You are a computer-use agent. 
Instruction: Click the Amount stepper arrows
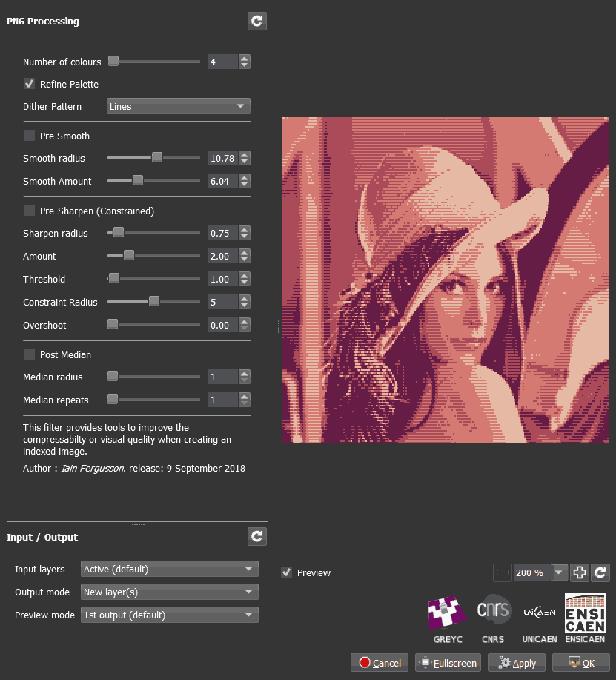coord(245,256)
